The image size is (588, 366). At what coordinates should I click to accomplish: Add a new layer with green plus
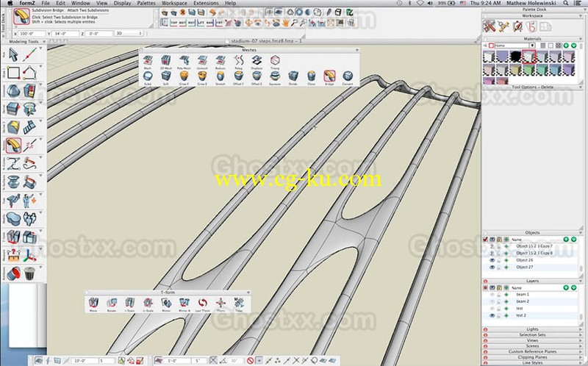point(566,287)
